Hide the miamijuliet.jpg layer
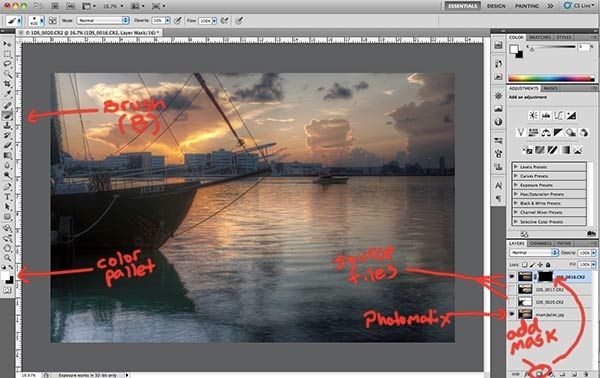 pyautogui.click(x=512, y=314)
